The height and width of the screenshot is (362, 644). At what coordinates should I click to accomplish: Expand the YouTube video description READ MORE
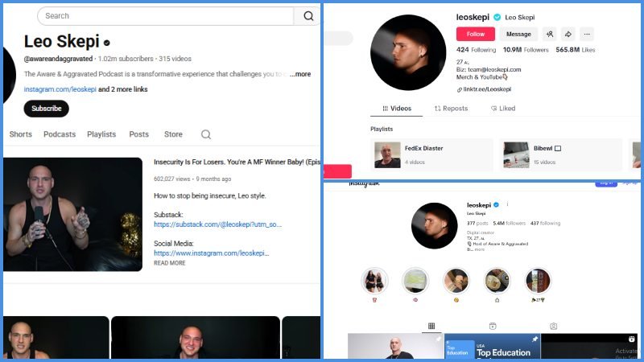(x=169, y=263)
